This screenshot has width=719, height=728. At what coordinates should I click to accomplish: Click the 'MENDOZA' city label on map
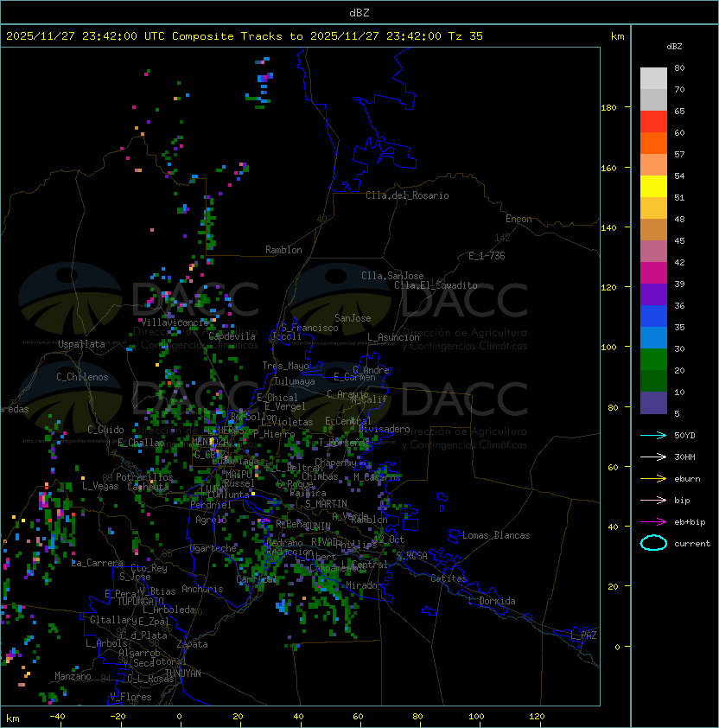click(x=210, y=441)
